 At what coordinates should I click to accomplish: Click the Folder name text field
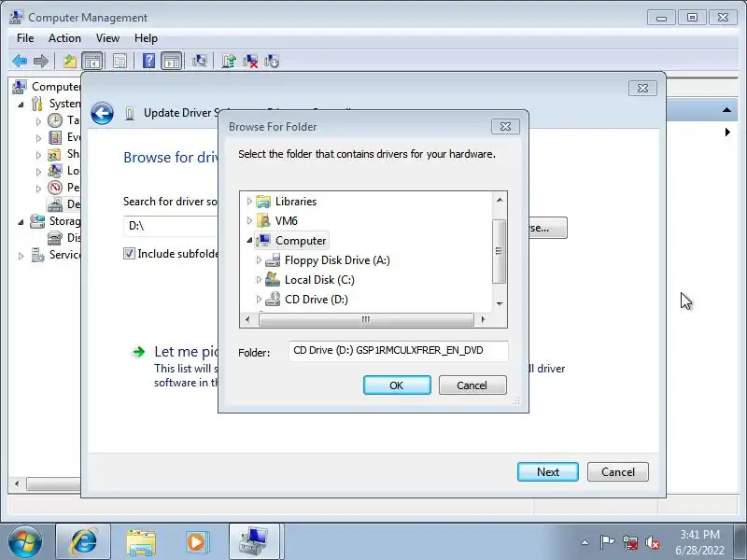tap(399, 351)
